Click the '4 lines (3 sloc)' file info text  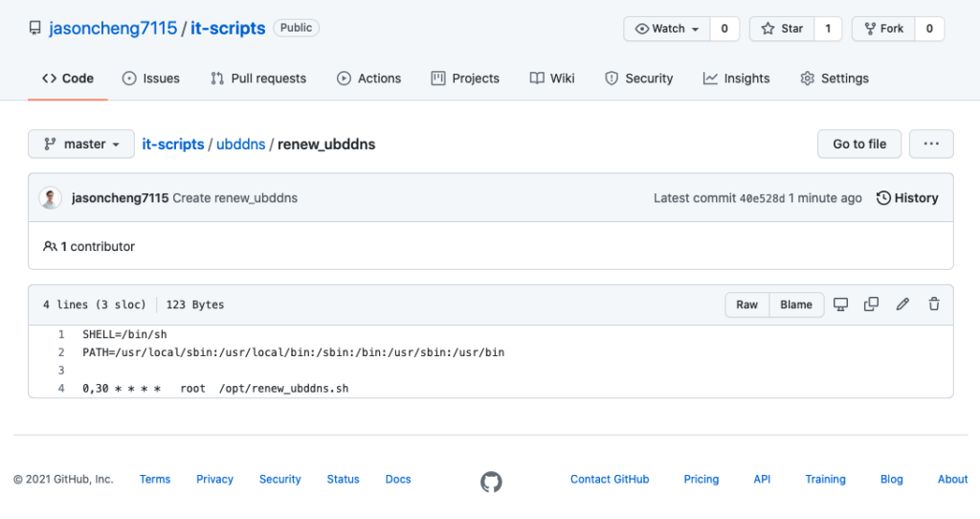(x=95, y=305)
